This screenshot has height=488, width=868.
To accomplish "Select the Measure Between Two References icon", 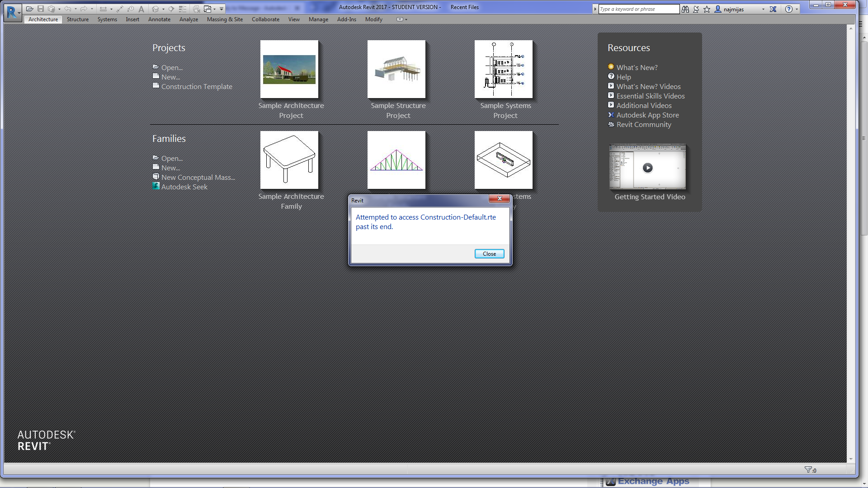I will tap(103, 9).
